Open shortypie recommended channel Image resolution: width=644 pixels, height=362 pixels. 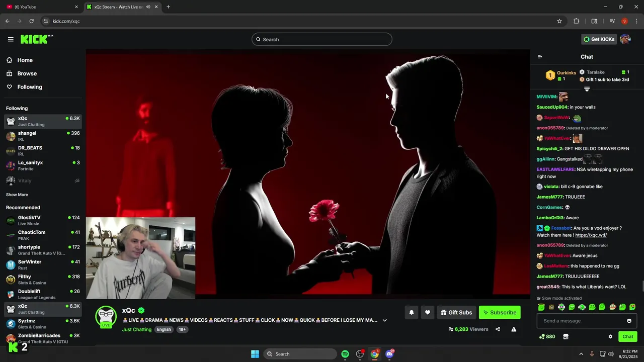click(43, 250)
